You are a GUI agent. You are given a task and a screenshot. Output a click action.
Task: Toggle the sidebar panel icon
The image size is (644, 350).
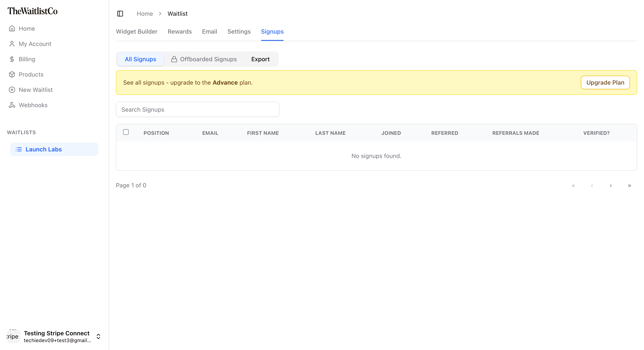120,14
